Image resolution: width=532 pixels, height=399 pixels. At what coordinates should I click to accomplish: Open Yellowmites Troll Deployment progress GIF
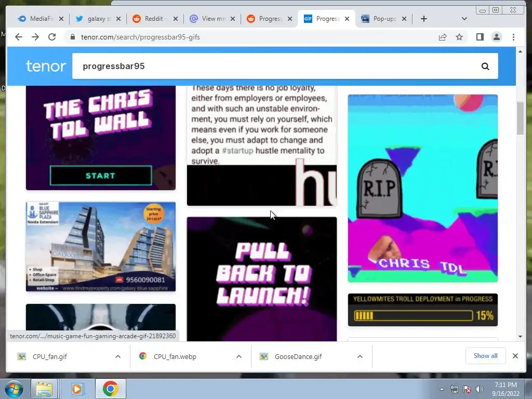click(423, 310)
